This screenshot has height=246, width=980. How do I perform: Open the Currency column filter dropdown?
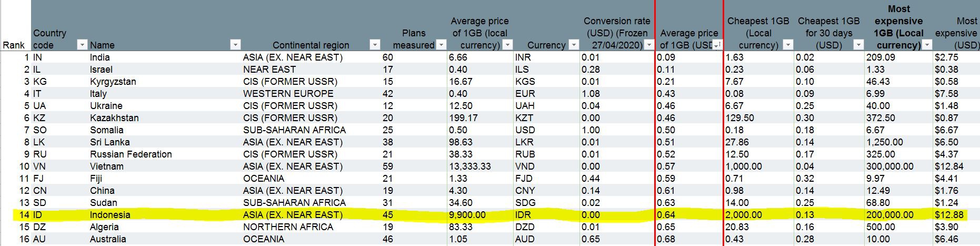(x=574, y=45)
